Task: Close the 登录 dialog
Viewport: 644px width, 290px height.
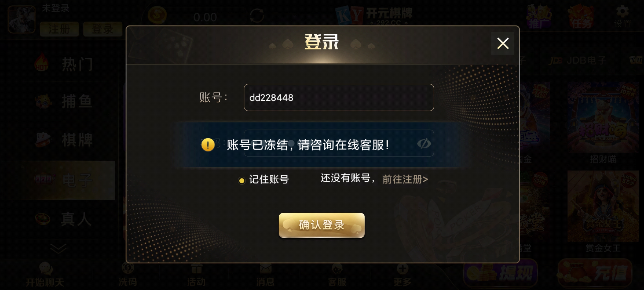Action: 503,43
